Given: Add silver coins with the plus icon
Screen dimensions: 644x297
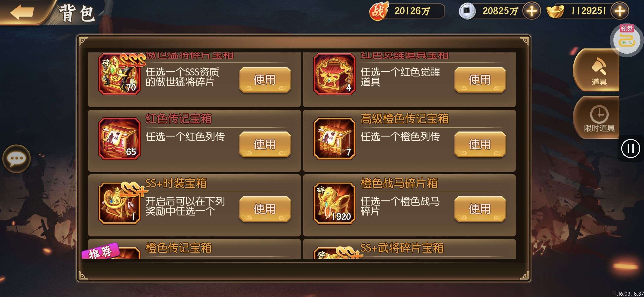Looking at the screenshot, I should click(x=531, y=11).
